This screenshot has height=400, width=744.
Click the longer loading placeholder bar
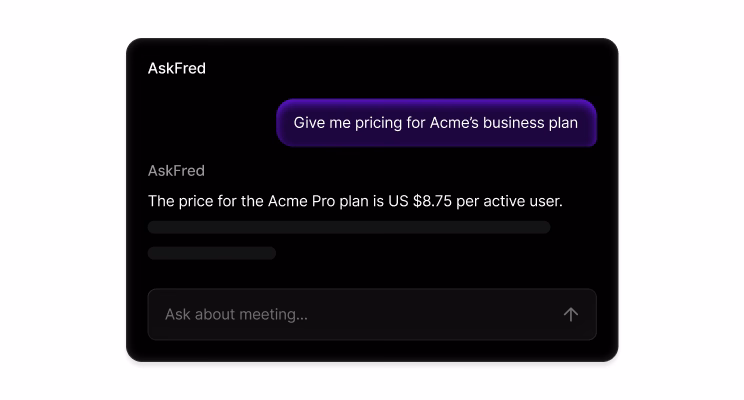(349, 227)
